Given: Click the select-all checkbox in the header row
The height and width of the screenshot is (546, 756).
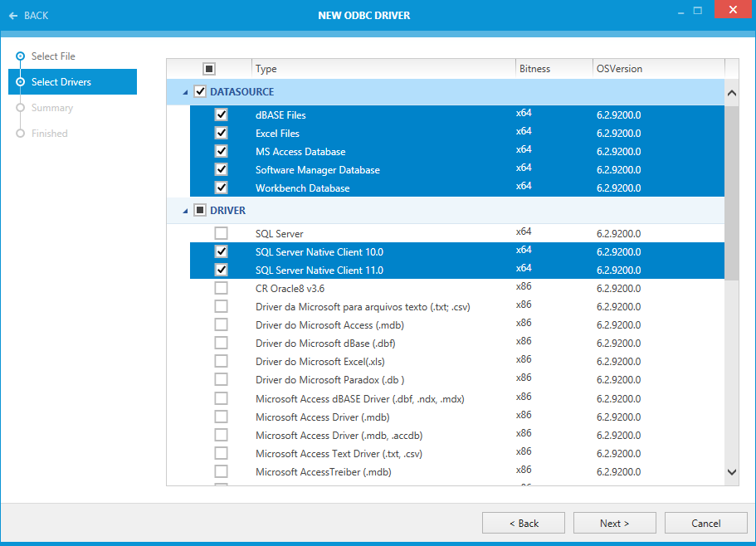Looking at the screenshot, I should [x=210, y=68].
